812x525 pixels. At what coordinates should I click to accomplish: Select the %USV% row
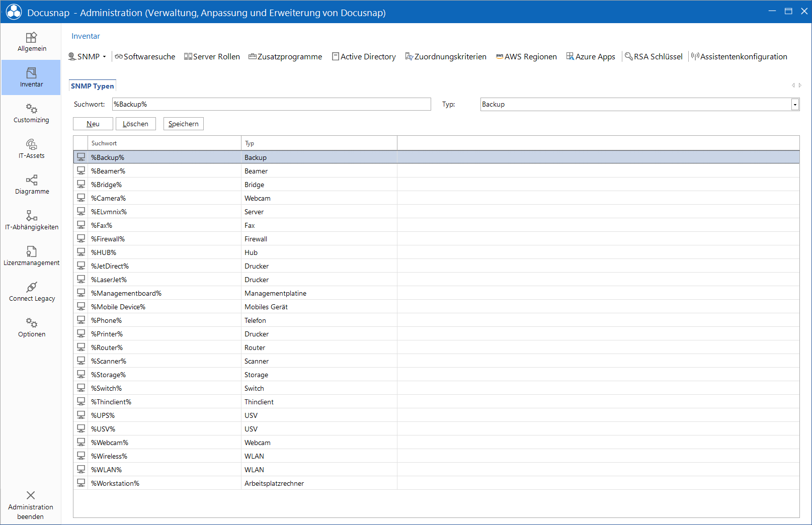click(436, 429)
